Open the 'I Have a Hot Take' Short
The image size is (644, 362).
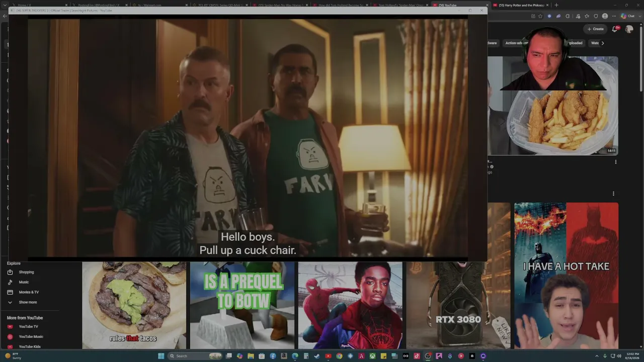[x=566, y=276]
